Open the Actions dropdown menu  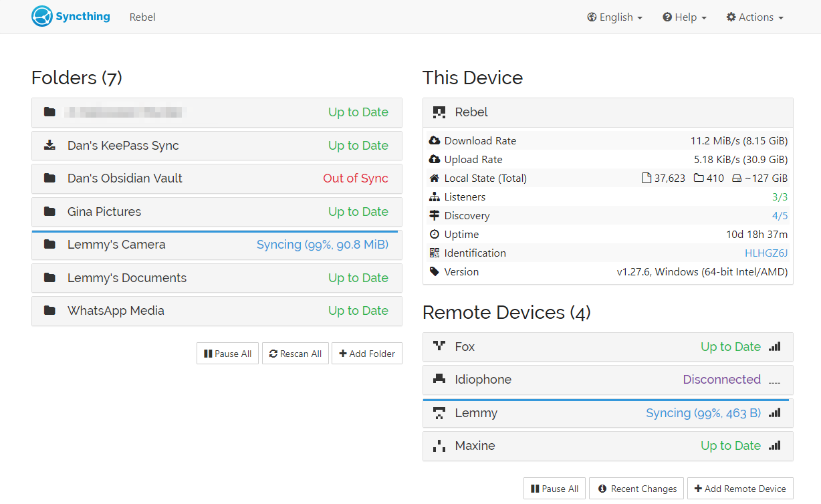[x=754, y=17]
